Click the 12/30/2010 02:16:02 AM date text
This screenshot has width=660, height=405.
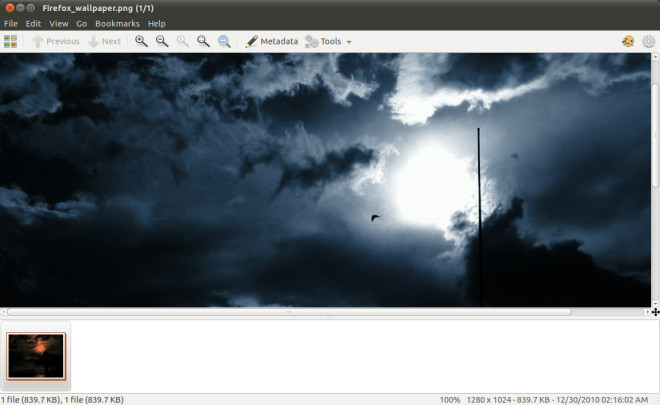point(600,400)
